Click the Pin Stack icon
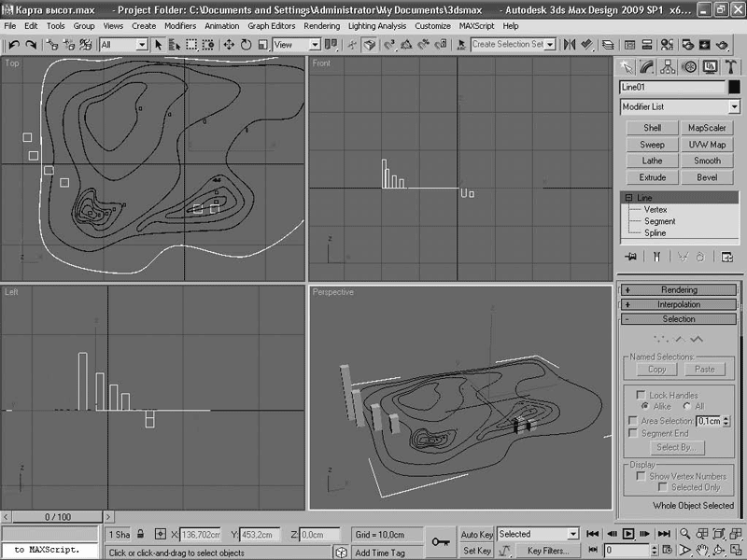This screenshot has width=747, height=560. click(631, 256)
